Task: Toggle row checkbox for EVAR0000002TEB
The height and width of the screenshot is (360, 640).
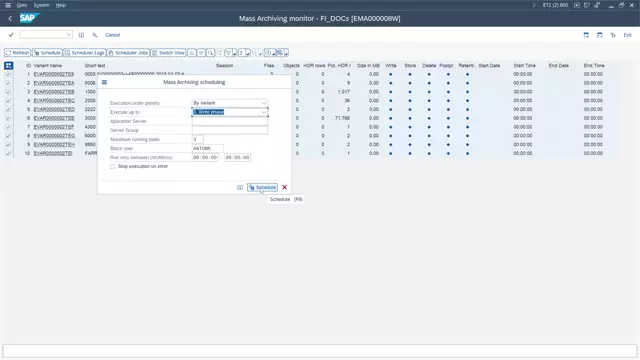Action: coord(8,92)
